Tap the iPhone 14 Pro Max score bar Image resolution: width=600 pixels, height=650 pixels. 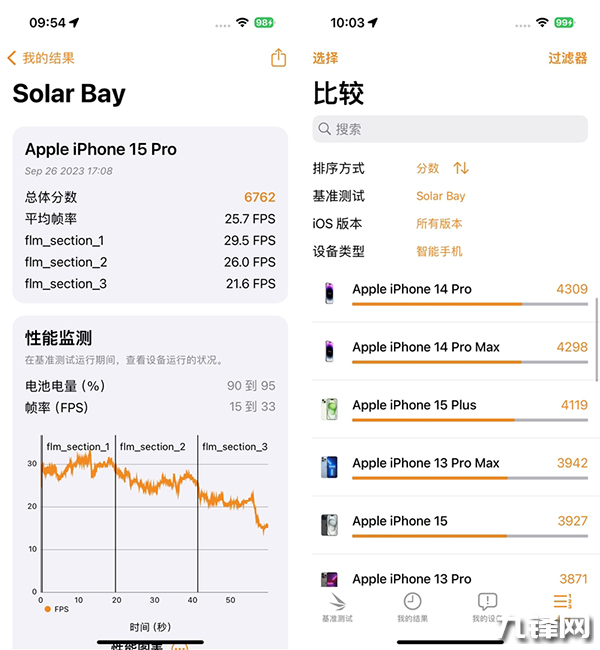(469, 362)
